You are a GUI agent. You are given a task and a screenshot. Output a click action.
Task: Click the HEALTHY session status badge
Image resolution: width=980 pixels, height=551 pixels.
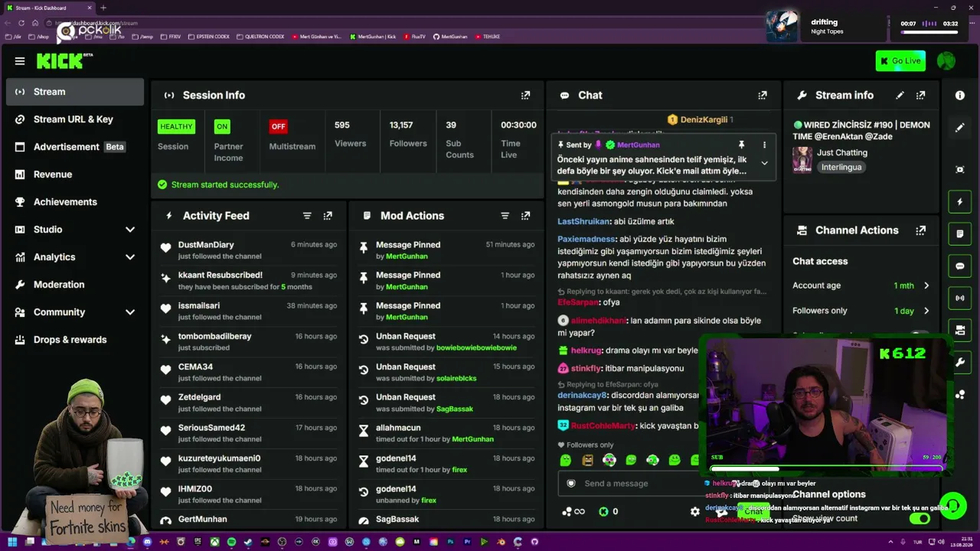click(x=176, y=126)
